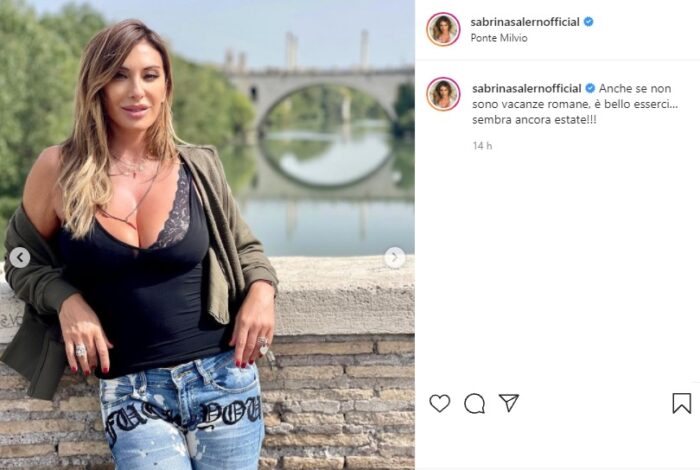Open the avatar beside the caption text
The height and width of the screenshot is (470, 700).
click(x=443, y=94)
